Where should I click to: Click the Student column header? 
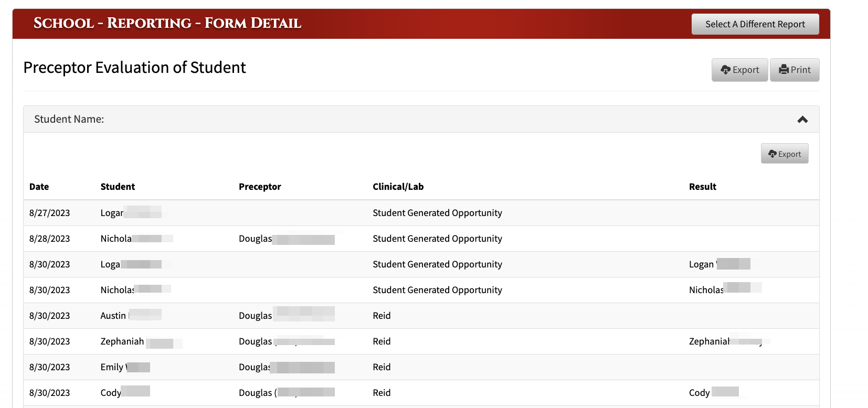(x=118, y=187)
